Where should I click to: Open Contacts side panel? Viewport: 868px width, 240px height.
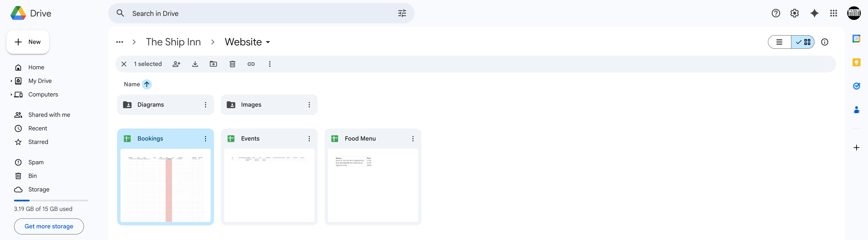pyautogui.click(x=856, y=110)
